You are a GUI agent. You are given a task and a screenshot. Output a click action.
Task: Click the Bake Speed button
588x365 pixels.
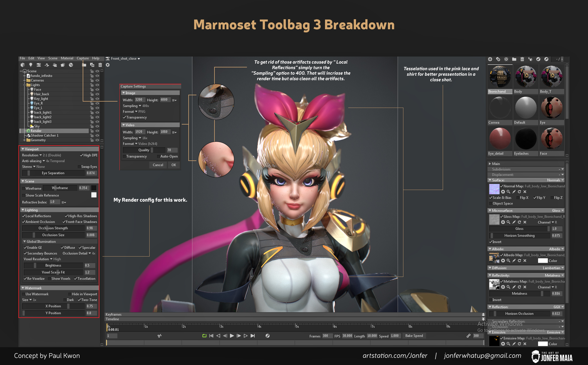pyautogui.click(x=414, y=336)
